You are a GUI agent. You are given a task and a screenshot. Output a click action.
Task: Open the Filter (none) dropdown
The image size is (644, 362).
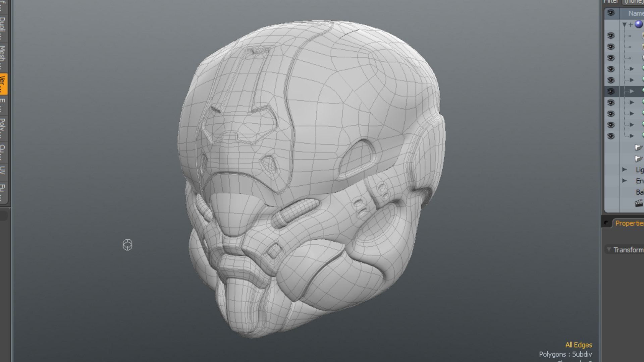coord(633,2)
